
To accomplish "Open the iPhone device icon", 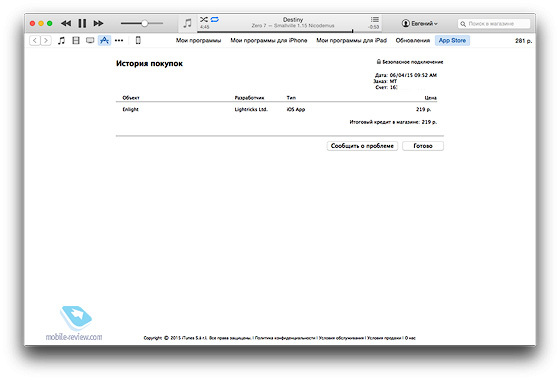I will coord(138,40).
